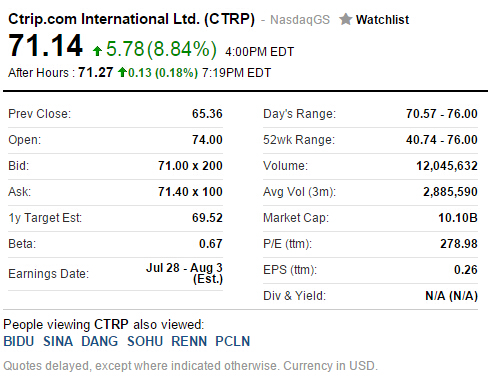Click the P/E (ttm) value 278.98
Image resolution: width=488 pixels, height=382 pixels.
[x=459, y=244]
